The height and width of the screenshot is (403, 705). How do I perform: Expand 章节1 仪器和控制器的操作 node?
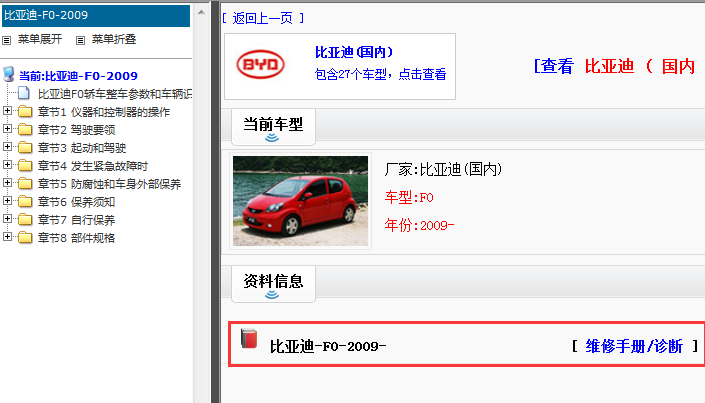coord(7,111)
